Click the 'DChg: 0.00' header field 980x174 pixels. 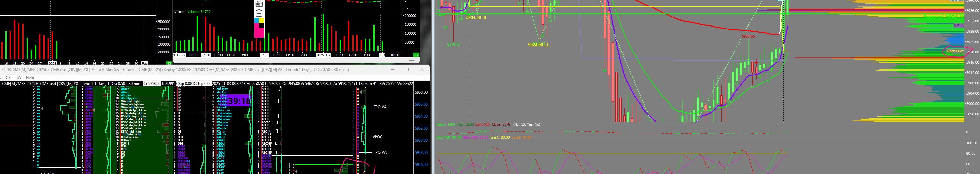[x=201, y=83]
